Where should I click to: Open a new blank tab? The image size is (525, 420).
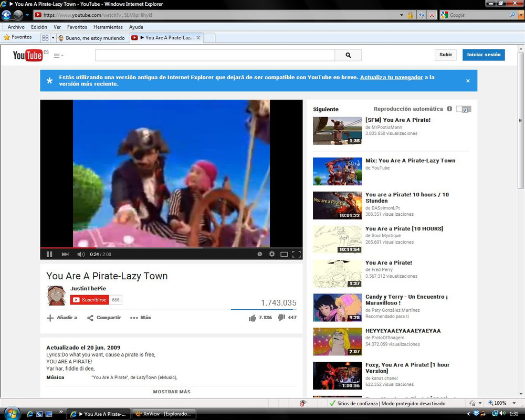click(x=209, y=38)
